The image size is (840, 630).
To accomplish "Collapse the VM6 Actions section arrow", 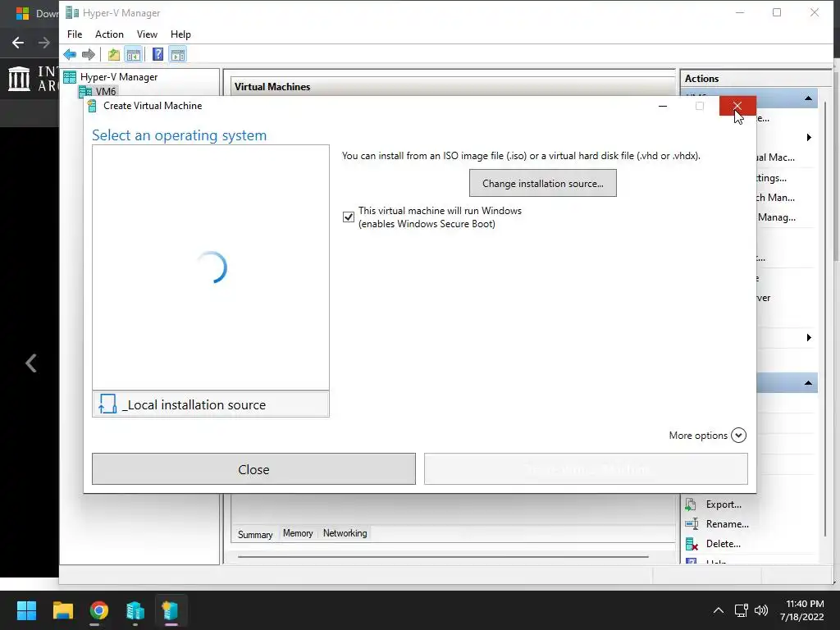I will (808, 98).
